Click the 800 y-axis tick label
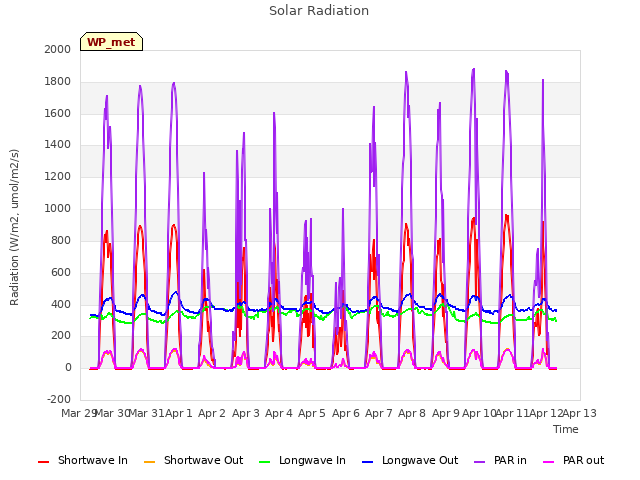 click(61, 240)
